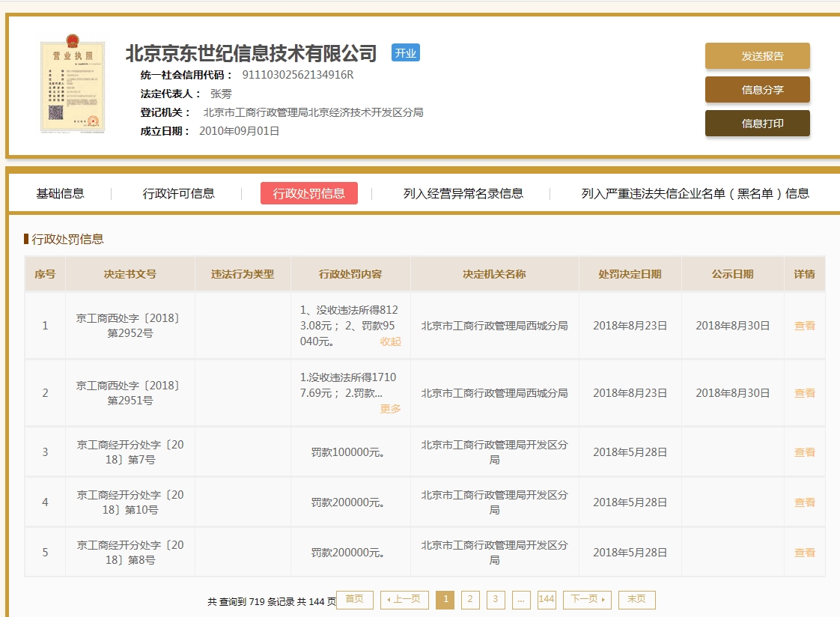Click the 信息分享 button
Viewport: 840px width, 617px height.
(x=757, y=89)
